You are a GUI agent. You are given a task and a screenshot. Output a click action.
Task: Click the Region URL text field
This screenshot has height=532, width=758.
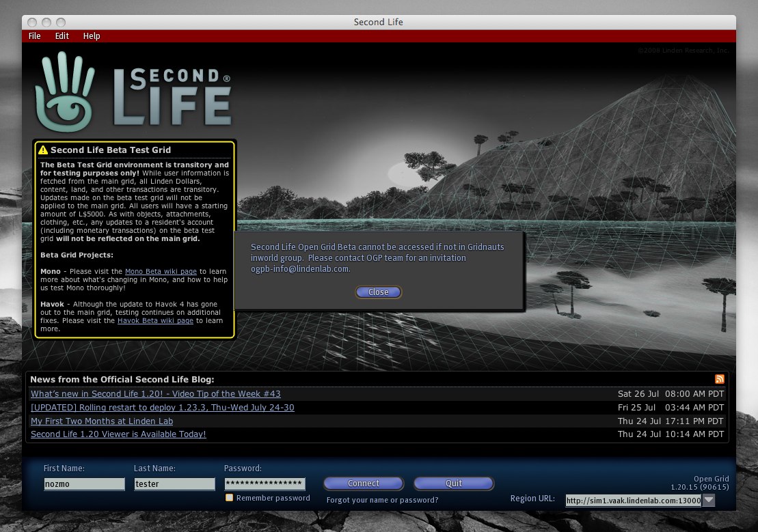point(633,500)
